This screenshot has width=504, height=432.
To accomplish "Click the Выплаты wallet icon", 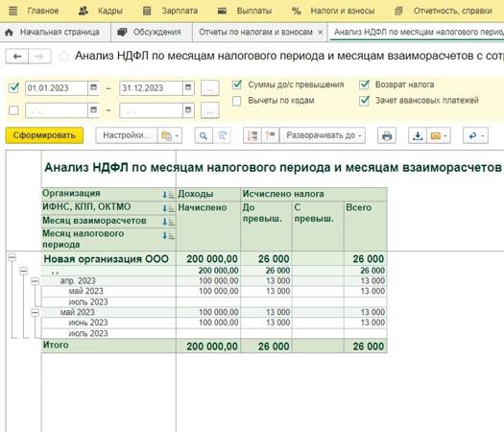I will tap(222, 12).
